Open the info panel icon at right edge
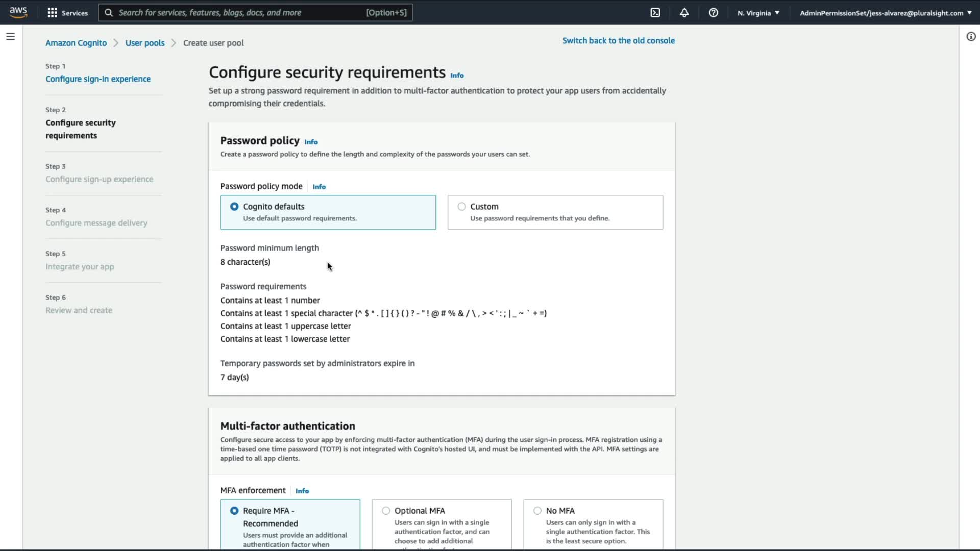Image resolution: width=980 pixels, height=551 pixels. click(971, 37)
